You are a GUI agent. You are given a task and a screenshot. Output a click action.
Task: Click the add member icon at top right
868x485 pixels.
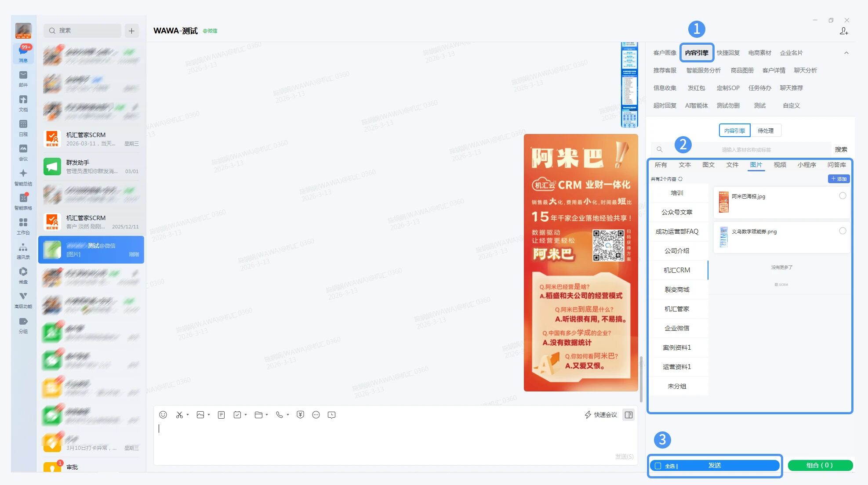[x=843, y=31]
